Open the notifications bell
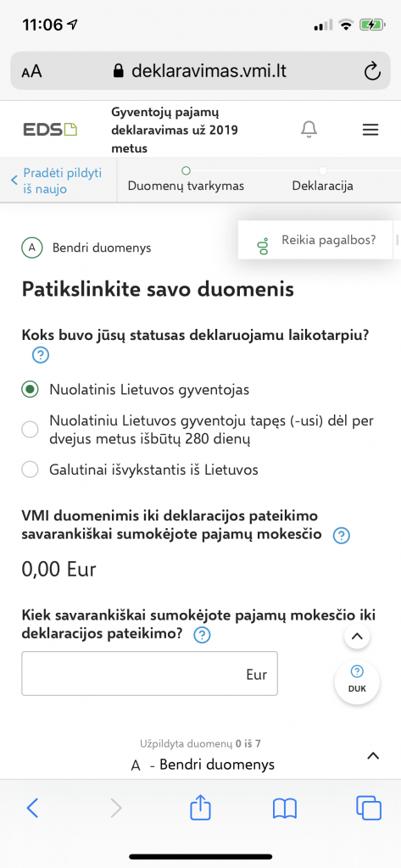The image size is (401, 868). [x=309, y=130]
